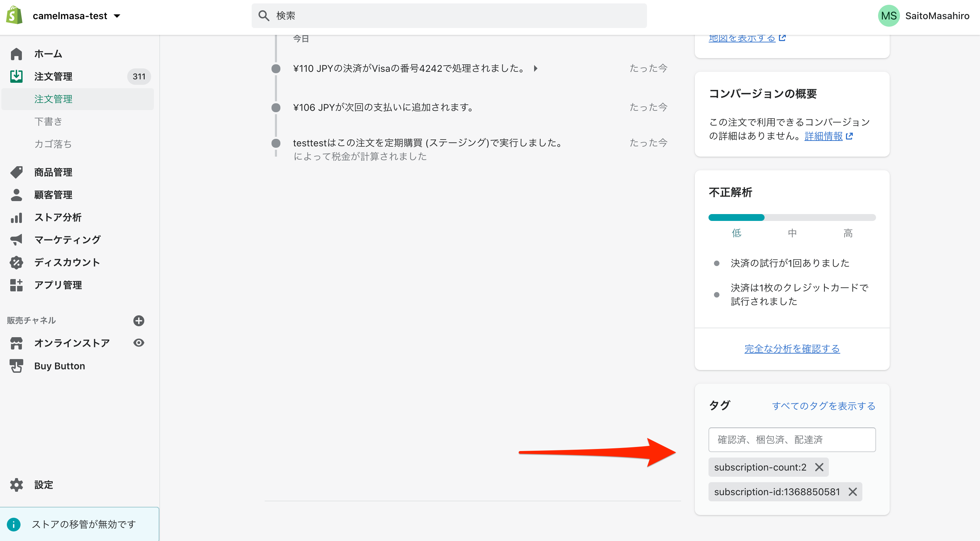Open ディスカウント discount badge icon
Viewport: 980px width, 541px height.
(16, 263)
